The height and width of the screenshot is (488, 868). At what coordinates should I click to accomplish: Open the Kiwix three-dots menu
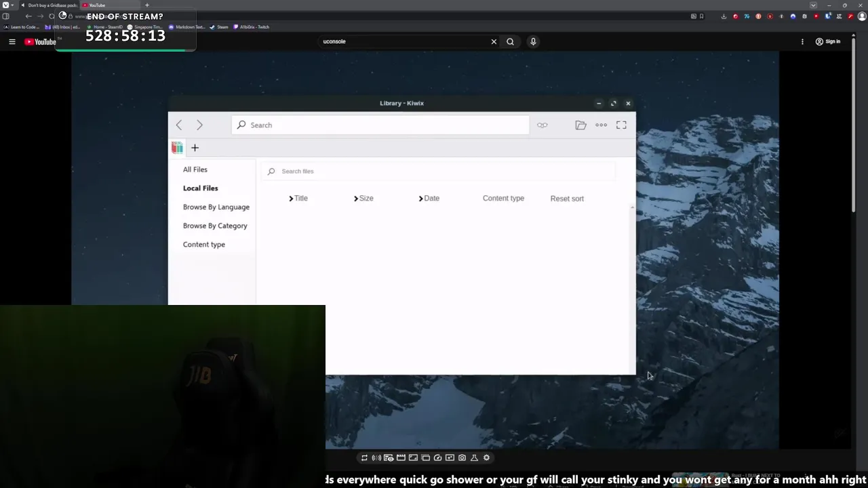[x=601, y=125]
